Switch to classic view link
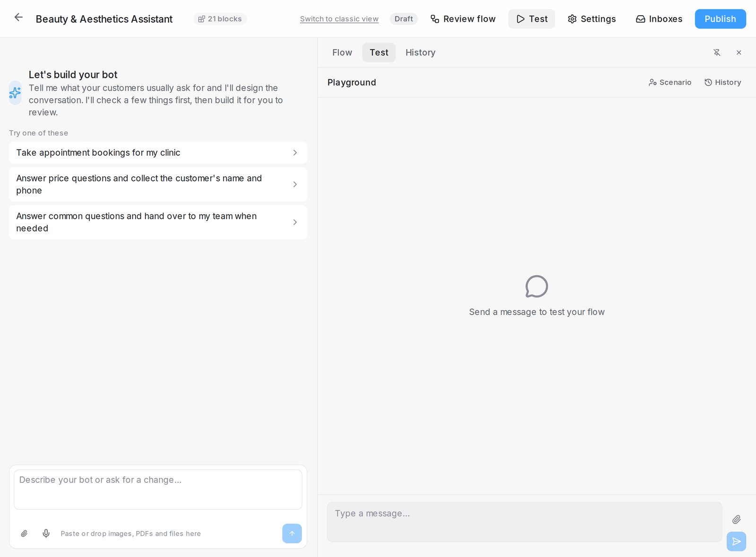Image resolution: width=756 pixels, height=557 pixels. (x=339, y=19)
